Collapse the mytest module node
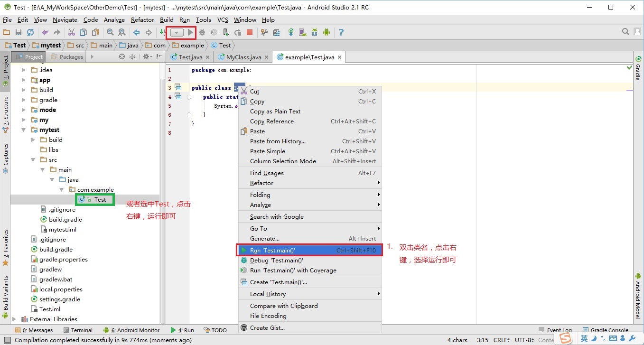The width and height of the screenshot is (644, 345). coord(24,130)
